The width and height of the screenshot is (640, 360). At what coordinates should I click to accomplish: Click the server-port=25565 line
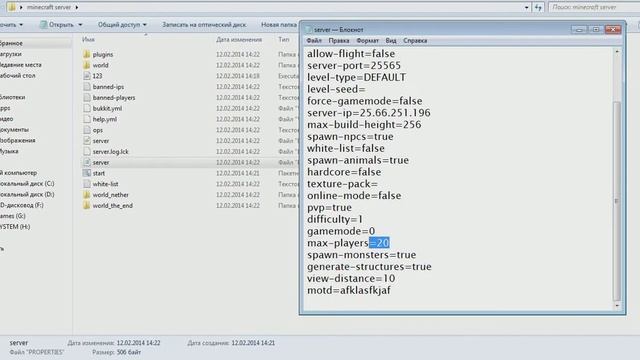[354, 66]
